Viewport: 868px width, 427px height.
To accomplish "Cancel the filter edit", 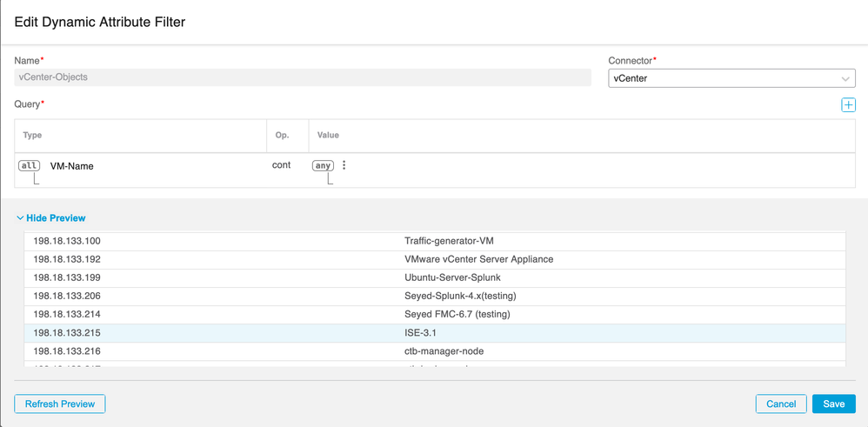I will click(x=781, y=404).
